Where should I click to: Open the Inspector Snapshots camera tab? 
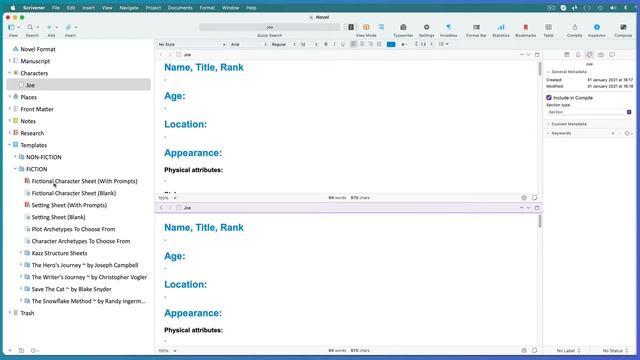pos(601,55)
